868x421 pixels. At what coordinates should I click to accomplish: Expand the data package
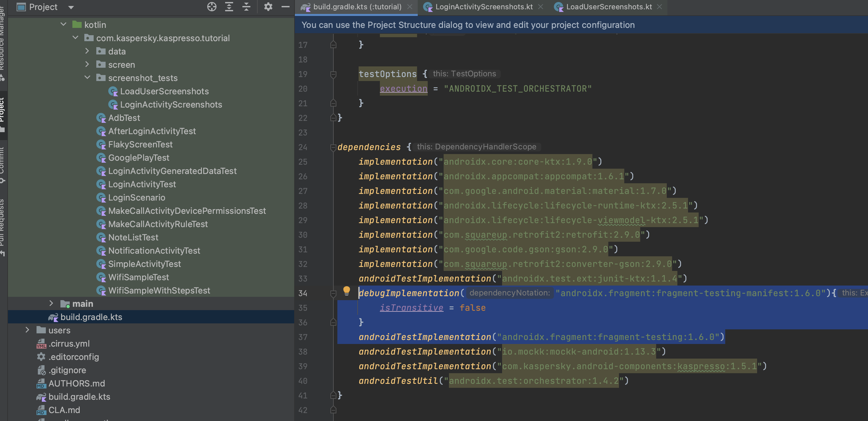click(87, 51)
